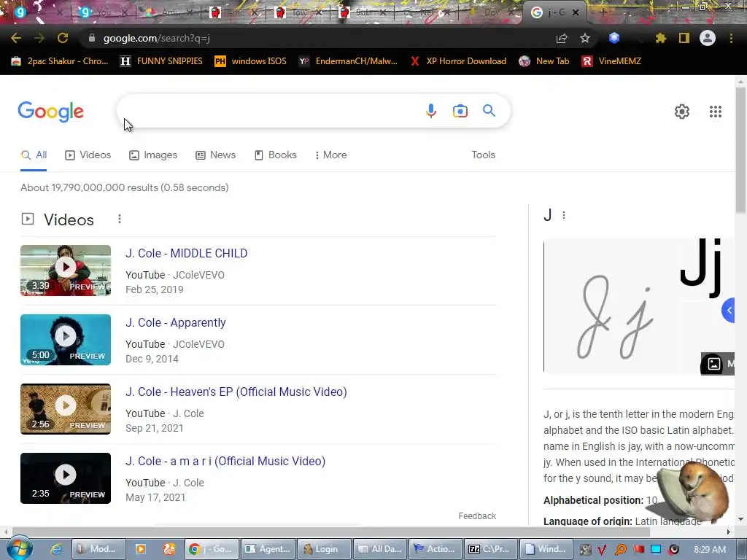Viewport: 747px width, 560px height.
Task: Select the All results tab
Action: [x=34, y=155]
